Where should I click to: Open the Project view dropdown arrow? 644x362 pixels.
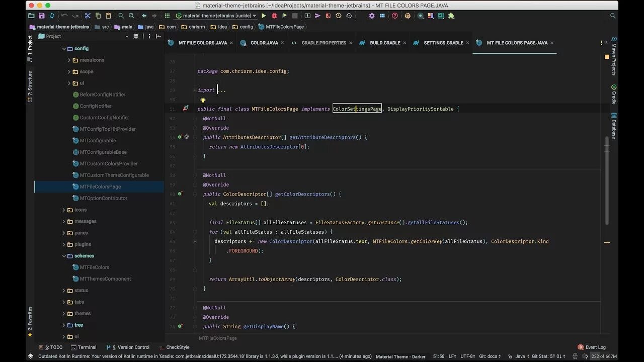point(127,36)
